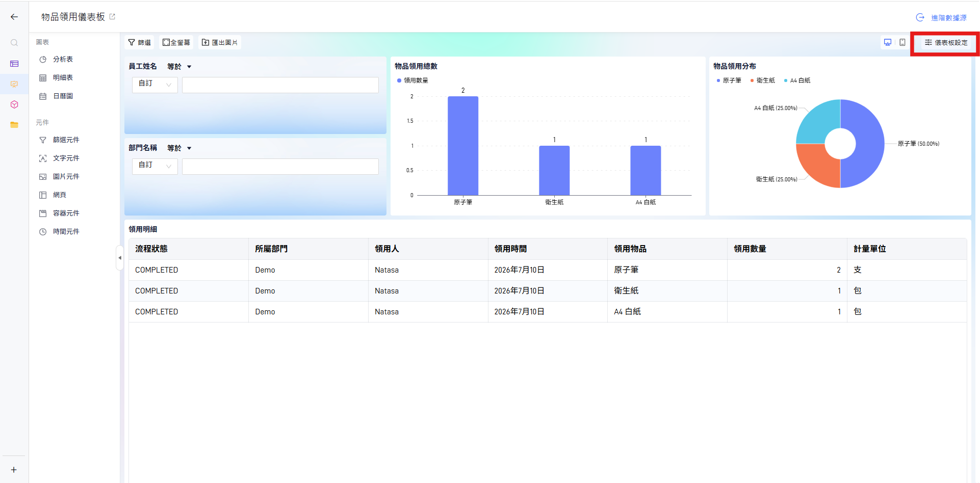Image resolution: width=980 pixels, height=483 pixels.
Task: Open the pink cube icon in left rail
Action: 14,104
